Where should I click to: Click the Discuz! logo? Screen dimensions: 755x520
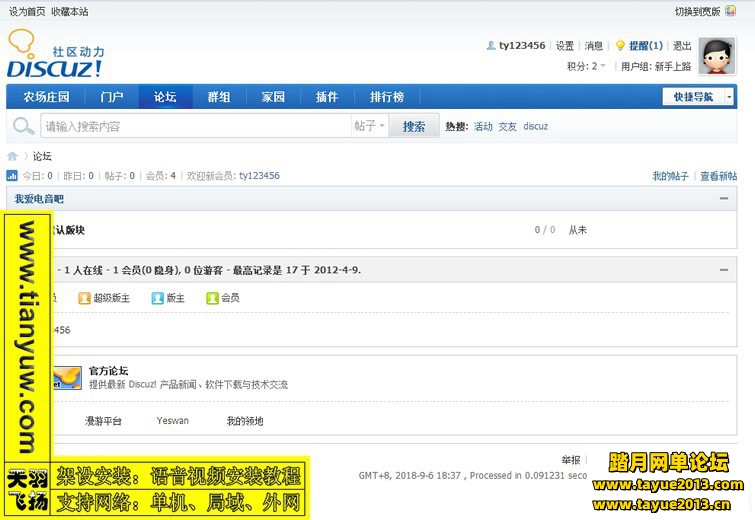(x=55, y=54)
